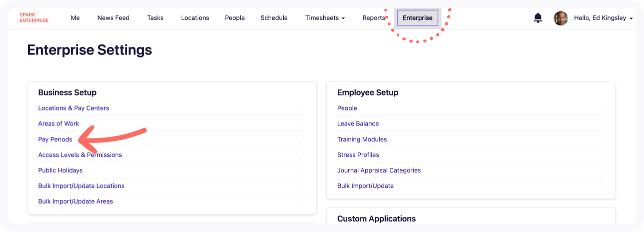The width and height of the screenshot is (644, 232).
Task: Open Access Levels & Permissions
Action: point(80,154)
